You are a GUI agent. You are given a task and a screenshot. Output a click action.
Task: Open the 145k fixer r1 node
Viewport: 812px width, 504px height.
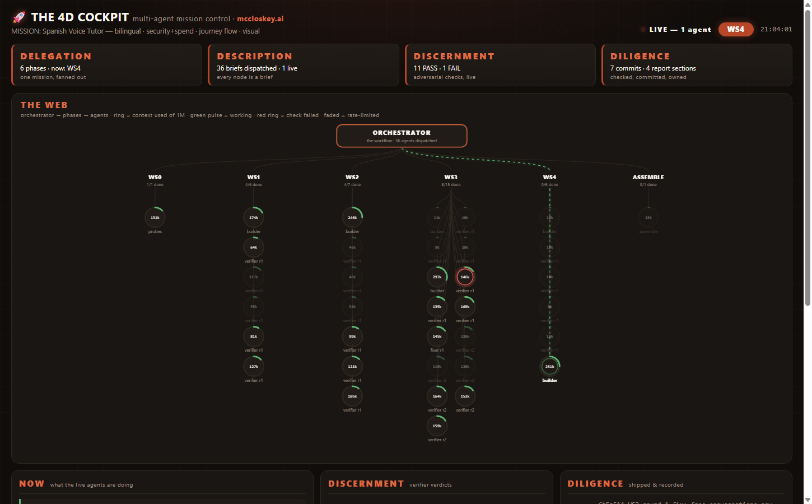pos(437,337)
